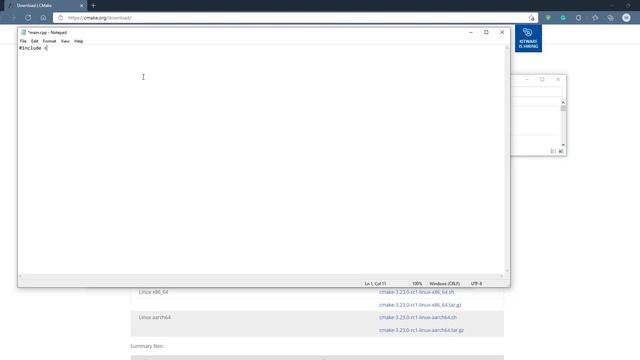The width and height of the screenshot is (640, 360).
Task: Open the View menu in Notepad
Action: pos(65,41)
